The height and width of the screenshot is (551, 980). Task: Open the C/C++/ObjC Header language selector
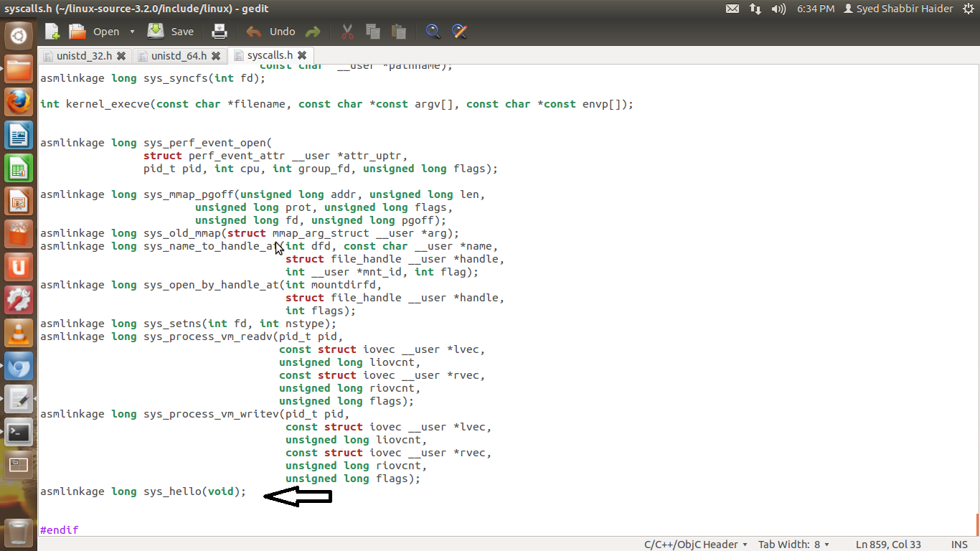click(x=690, y=544)
